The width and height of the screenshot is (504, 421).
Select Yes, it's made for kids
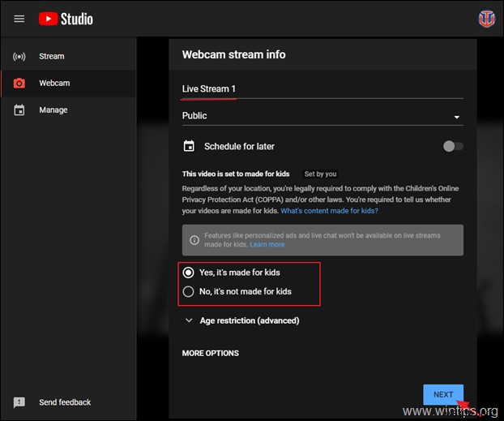pyautogui.click(x=188, y=273)
